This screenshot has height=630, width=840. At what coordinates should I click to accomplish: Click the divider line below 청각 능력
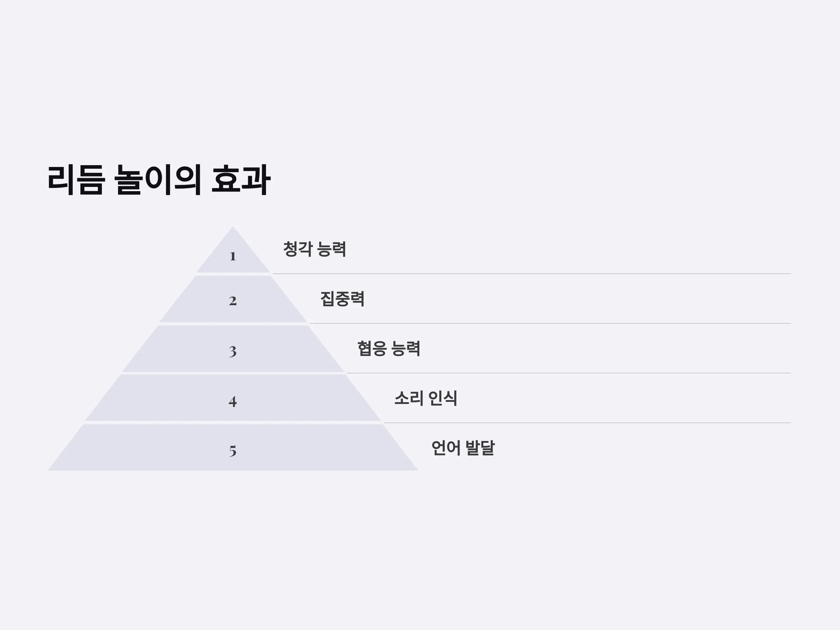(532, 273)
